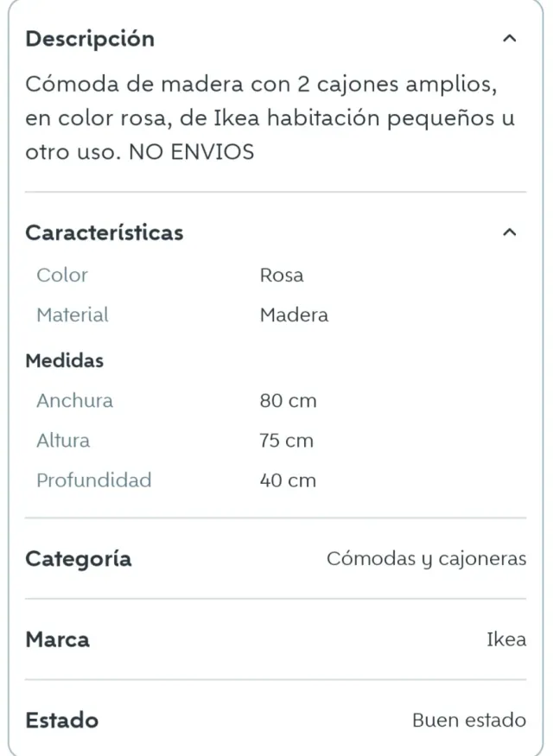This screenshot has height=756, width=553.
Task: Click the Anchura attribute label
Action: pyautogui.click(x=74, y=401)
